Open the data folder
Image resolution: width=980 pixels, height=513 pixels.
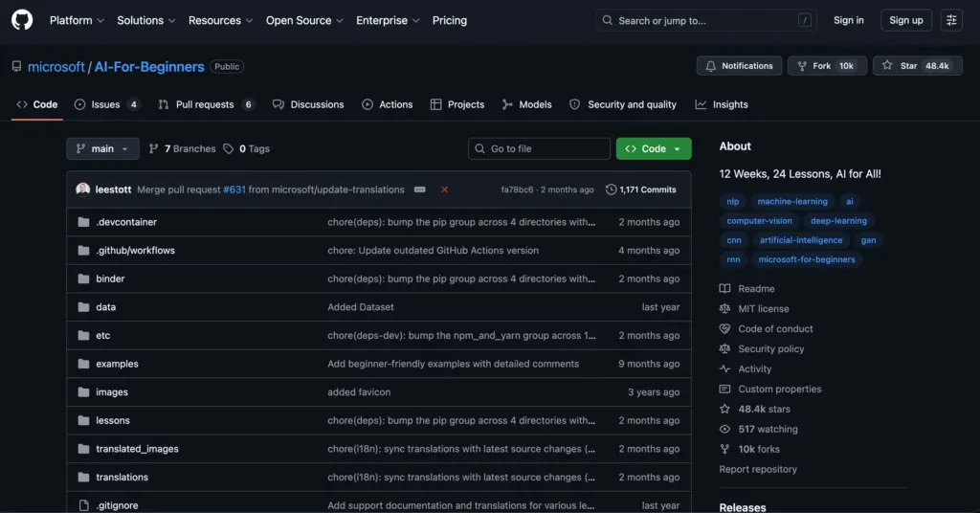tap(105, 307)
